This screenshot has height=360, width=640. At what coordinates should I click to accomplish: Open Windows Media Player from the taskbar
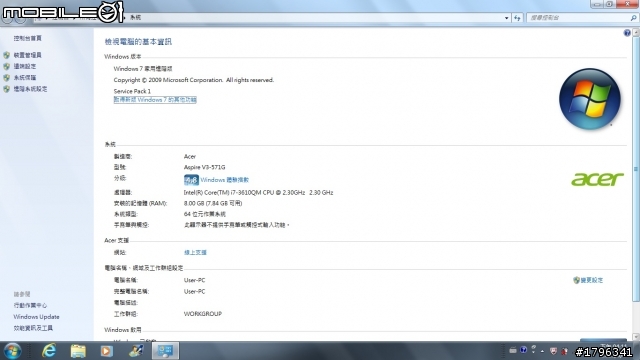point(107,351)
